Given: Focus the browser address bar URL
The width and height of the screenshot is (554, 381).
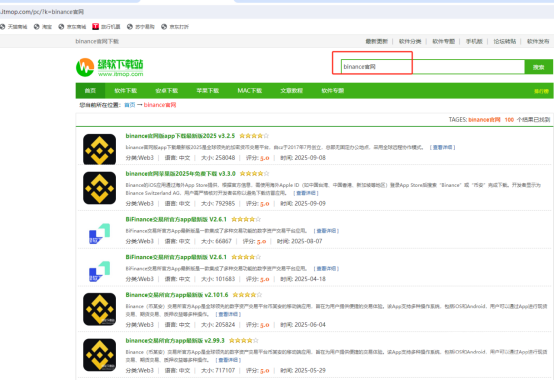Looking at the screenshot, I should click(42, 12).
